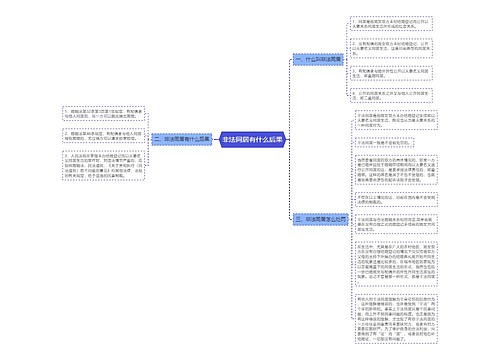The image size is (500, 360).
Task: Click the bottom-most long paragraph note
Action: click(396, 319)
